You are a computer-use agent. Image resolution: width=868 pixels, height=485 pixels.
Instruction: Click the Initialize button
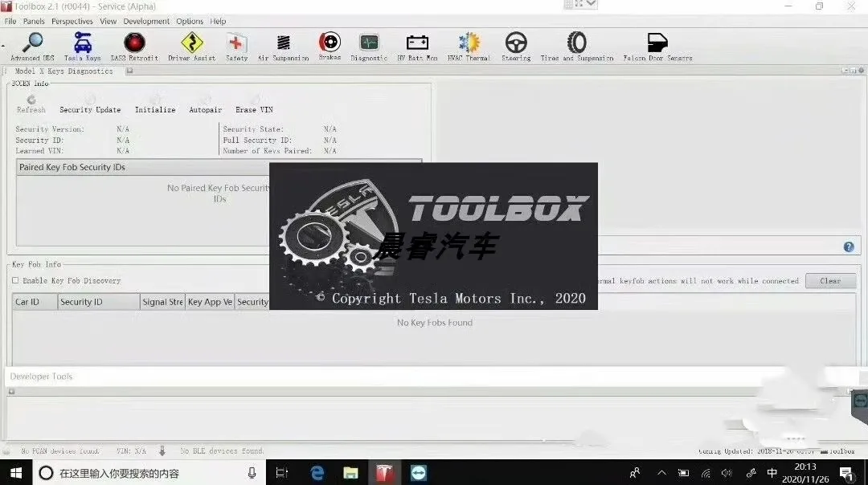[155, 105]
